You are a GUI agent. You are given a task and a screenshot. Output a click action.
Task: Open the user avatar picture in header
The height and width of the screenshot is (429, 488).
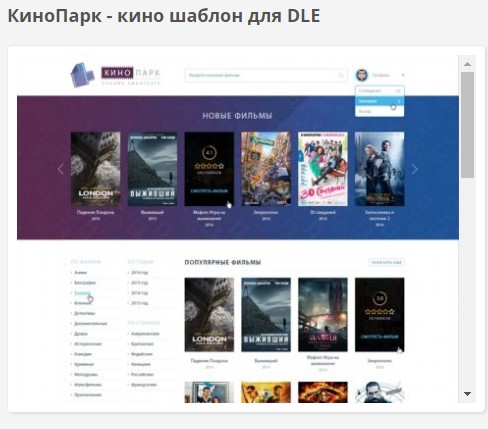click(x=362, y=75)
